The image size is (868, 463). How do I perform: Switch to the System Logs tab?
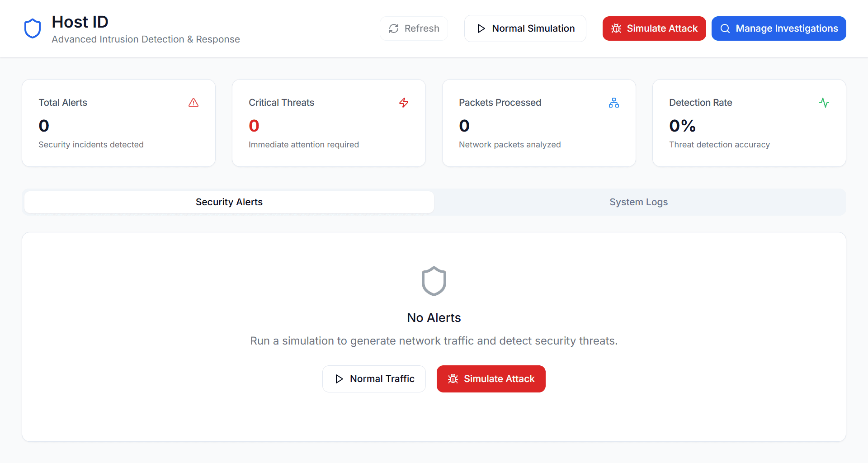point(638,202)
